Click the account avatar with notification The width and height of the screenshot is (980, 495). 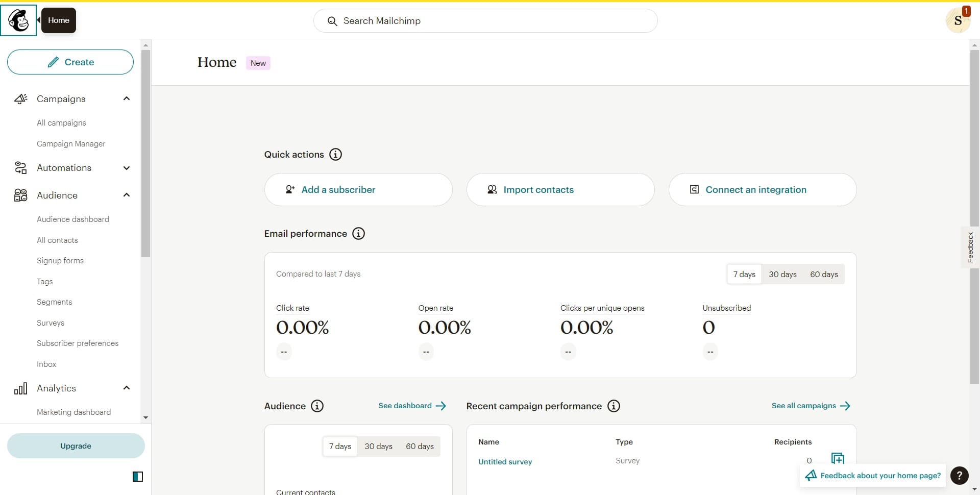(958, 20)
